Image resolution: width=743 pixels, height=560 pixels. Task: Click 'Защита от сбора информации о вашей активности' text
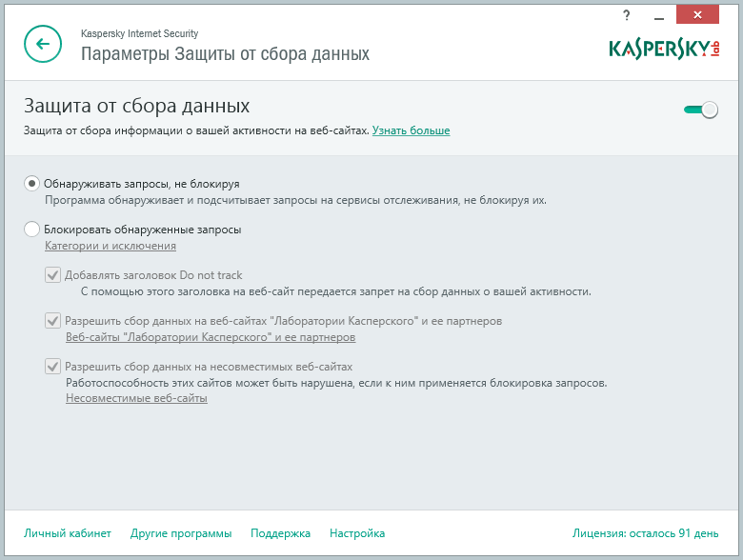pos(157,130)
